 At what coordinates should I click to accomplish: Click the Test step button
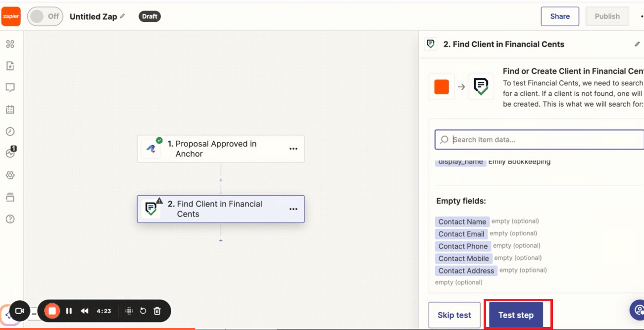(x=516, y=315)
